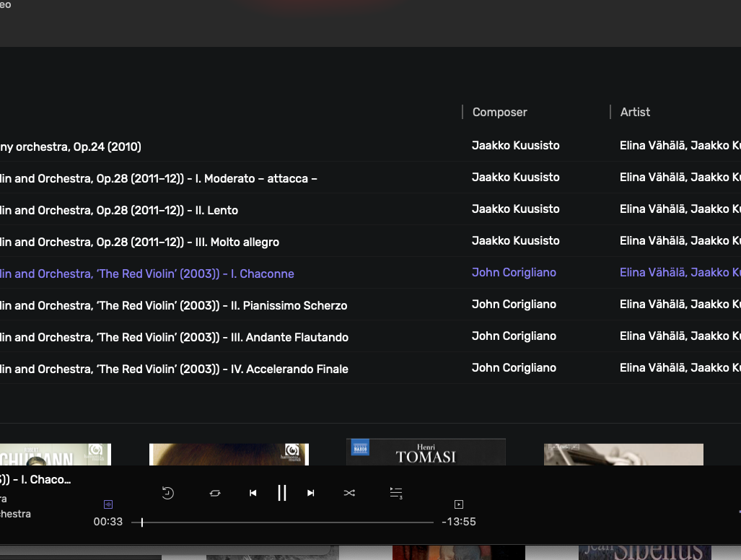Toggle shuffle playback
741x560 pixels.
(349, 493)
